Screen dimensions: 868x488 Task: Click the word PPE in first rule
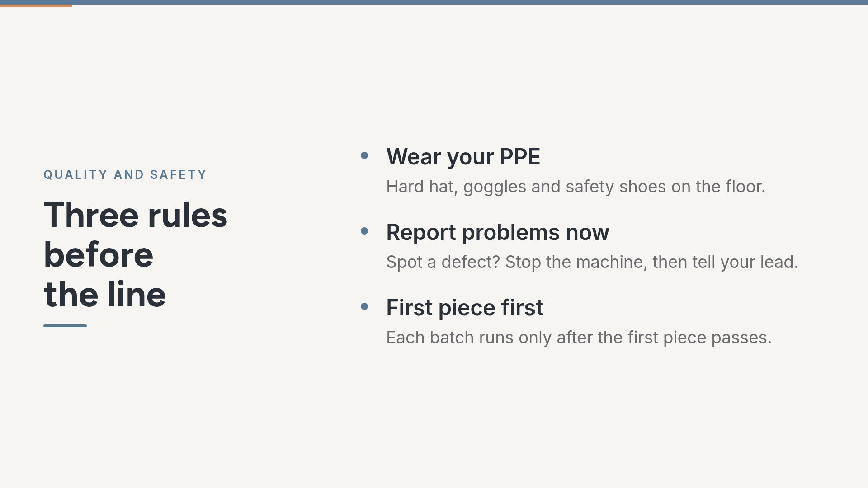520,157
